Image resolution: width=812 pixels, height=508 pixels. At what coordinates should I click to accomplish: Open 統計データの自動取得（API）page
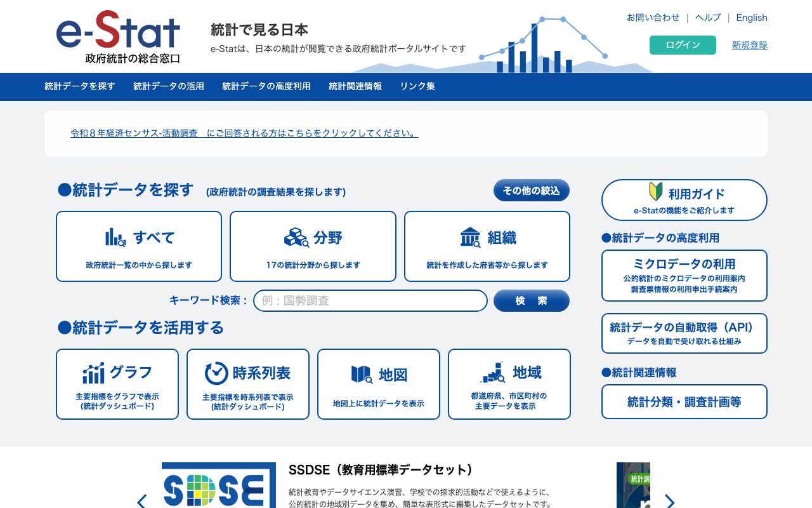click(684, 333)
